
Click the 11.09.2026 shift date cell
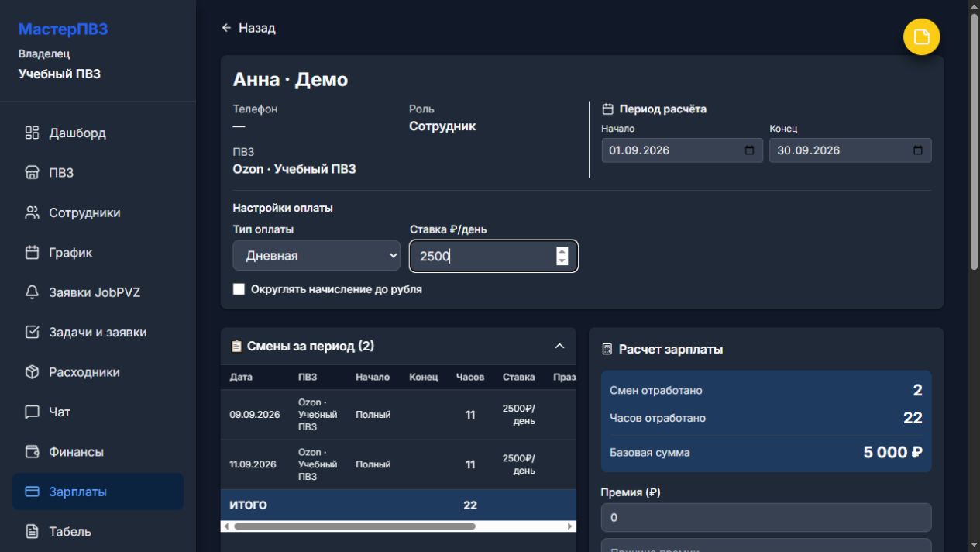[x=253, y=464]
